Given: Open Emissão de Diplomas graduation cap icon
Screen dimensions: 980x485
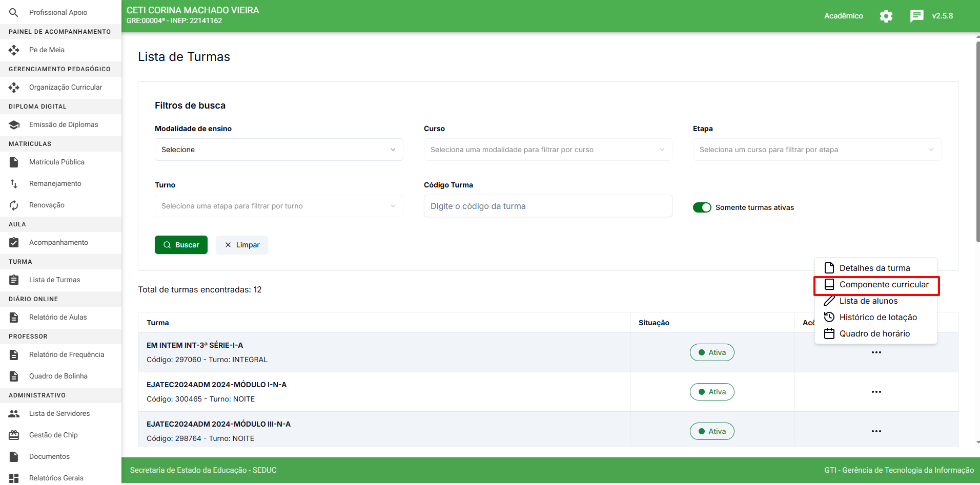Looking at the screenshot, I should point(14,124).
